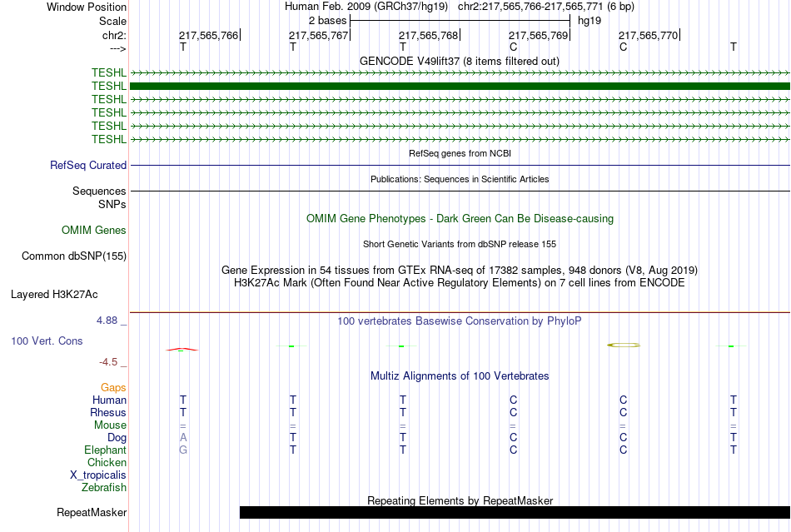Click the '2 bases' scale bar
Viewport: 791px width, 532px height.
coord(460,21)
